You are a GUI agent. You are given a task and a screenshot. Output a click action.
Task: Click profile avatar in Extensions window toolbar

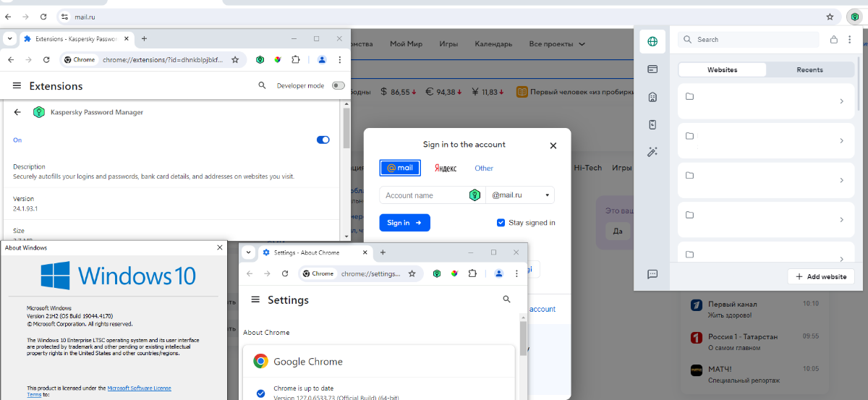(x=322, y=59)
